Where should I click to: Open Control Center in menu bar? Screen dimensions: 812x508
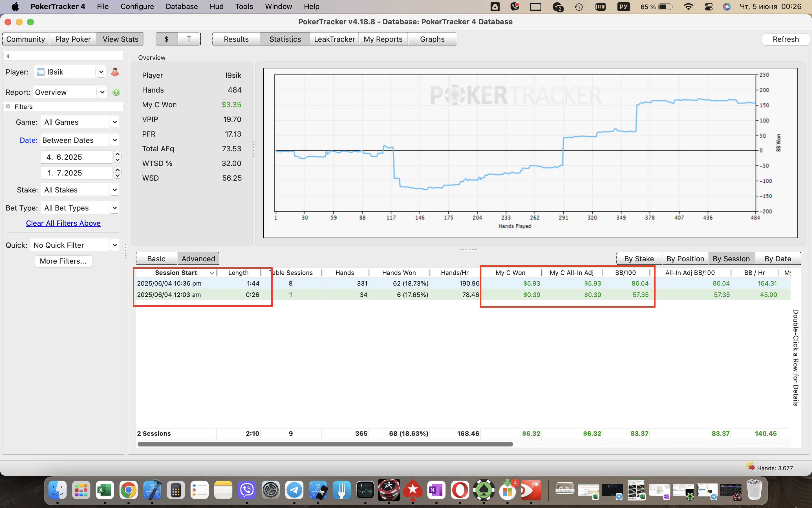point(709,6)
